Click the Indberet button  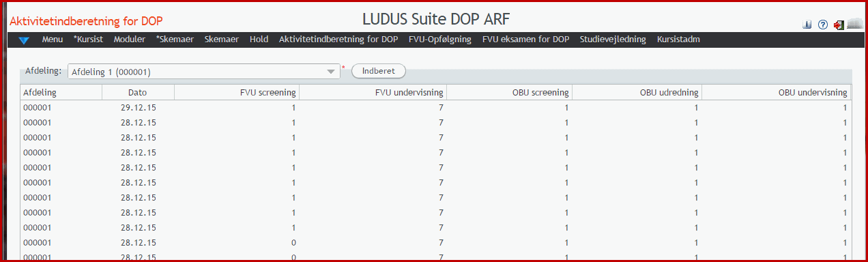coord(378,71)
